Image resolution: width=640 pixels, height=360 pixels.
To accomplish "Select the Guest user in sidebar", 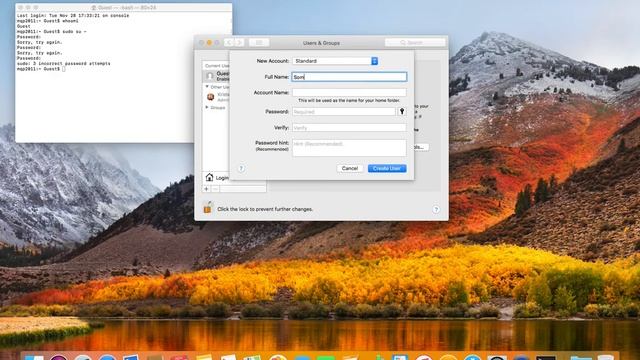I will tap(216, 76).
